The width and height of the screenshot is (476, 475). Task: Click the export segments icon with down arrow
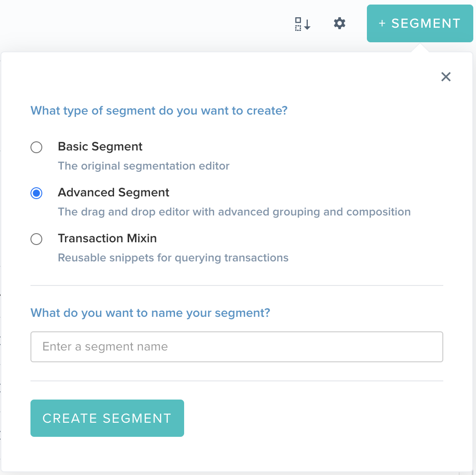coord(302,23)
